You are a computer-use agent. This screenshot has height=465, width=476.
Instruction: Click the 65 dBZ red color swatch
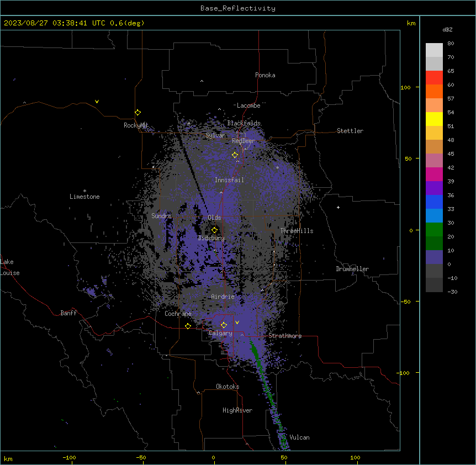[434, 78]
